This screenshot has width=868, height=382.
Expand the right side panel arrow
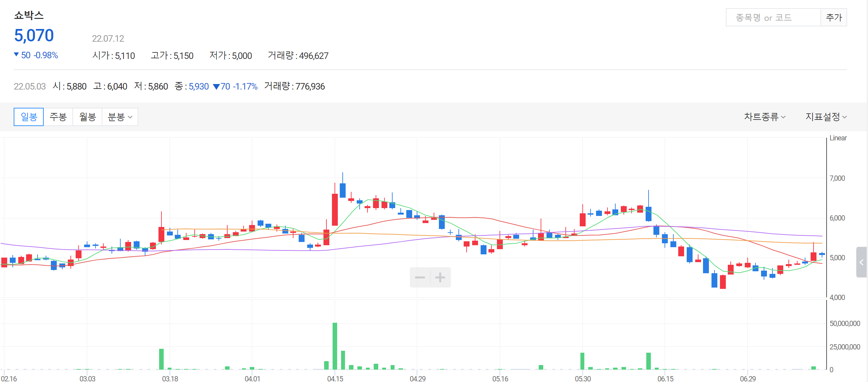(861, 262)
